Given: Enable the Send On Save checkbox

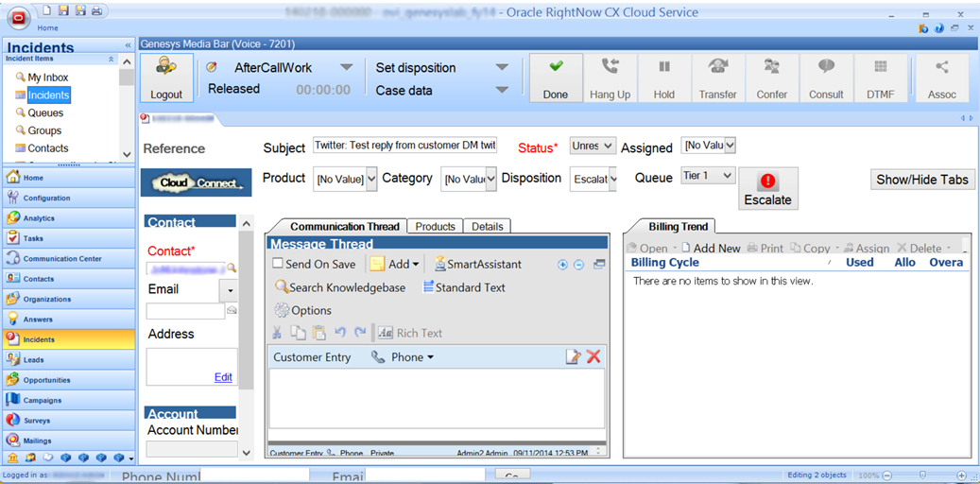Looking at the screenshot, I should 278,264.
